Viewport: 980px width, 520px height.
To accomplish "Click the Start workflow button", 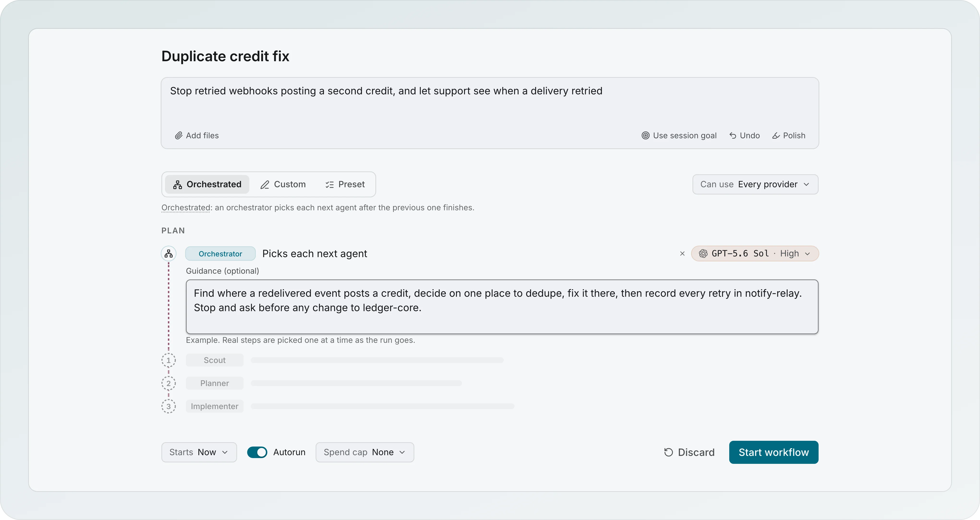I will coord(773,452).
